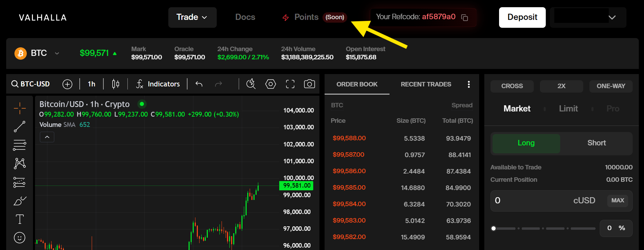Open chart settings hexagon icon
The width and height of the screenshot is (644, 250).
270,84
